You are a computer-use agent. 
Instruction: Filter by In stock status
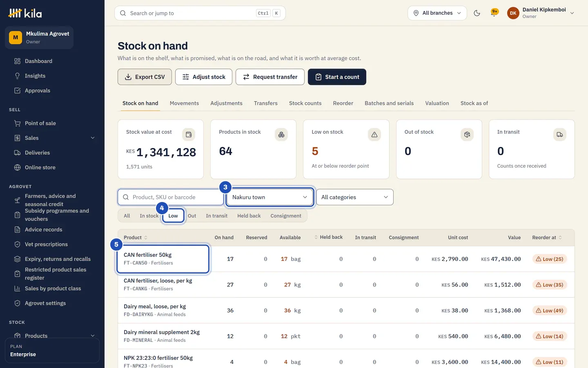click(149, 216)
